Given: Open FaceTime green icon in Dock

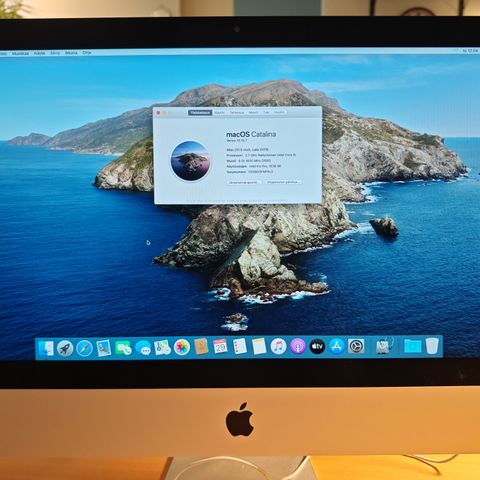Looking at the screenshot, I should 123,348.
